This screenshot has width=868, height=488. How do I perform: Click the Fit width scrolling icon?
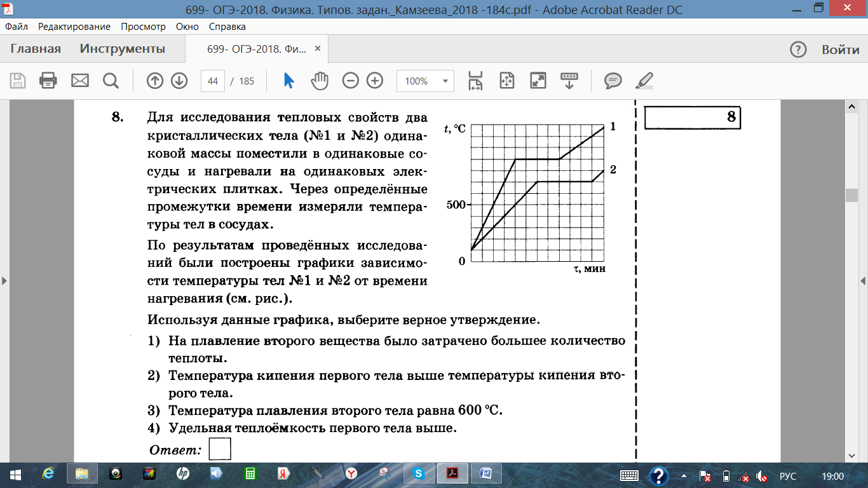pyautogui.click(x=475, y=81)
